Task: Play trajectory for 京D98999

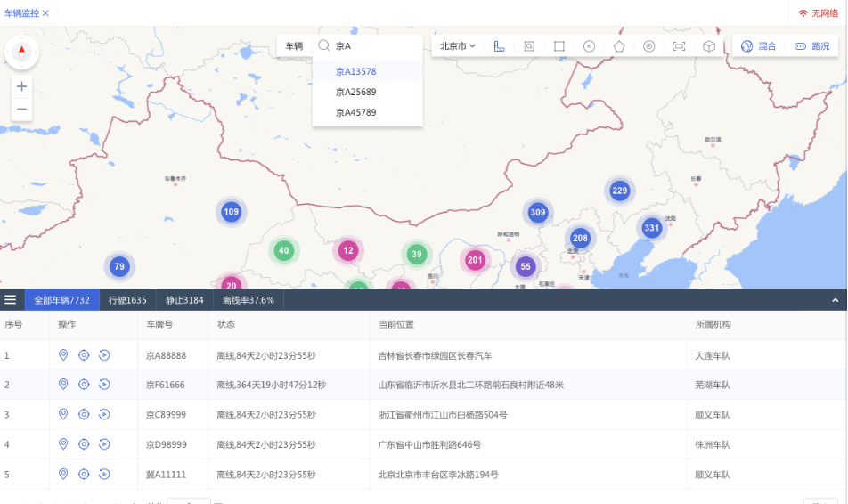Action: 104,444
